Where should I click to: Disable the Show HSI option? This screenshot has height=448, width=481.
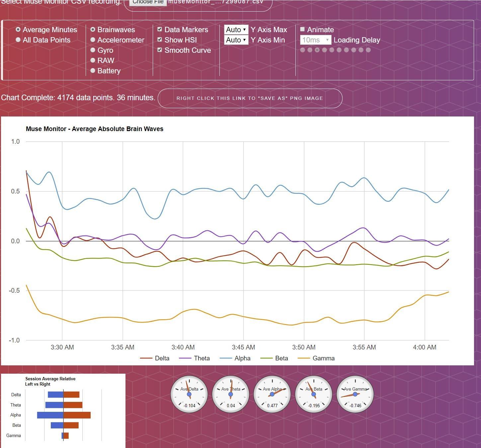coord(160,40)
